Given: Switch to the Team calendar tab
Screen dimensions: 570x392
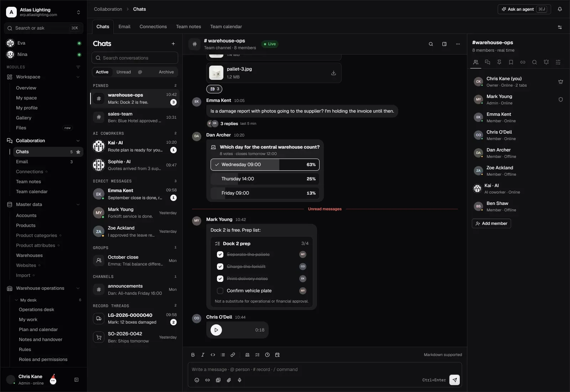Looking at the screenshot, I should coord(226,27).
